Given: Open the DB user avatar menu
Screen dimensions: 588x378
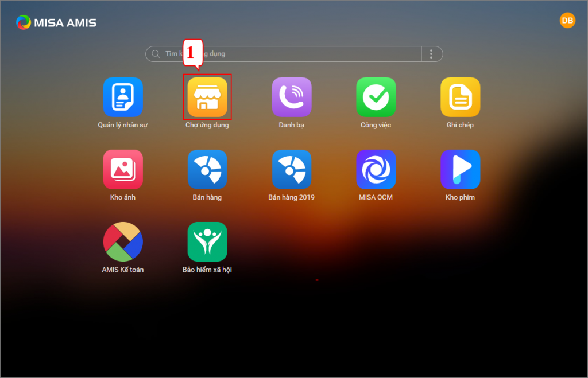Looking at the screenshot, I should pos(567,20).
